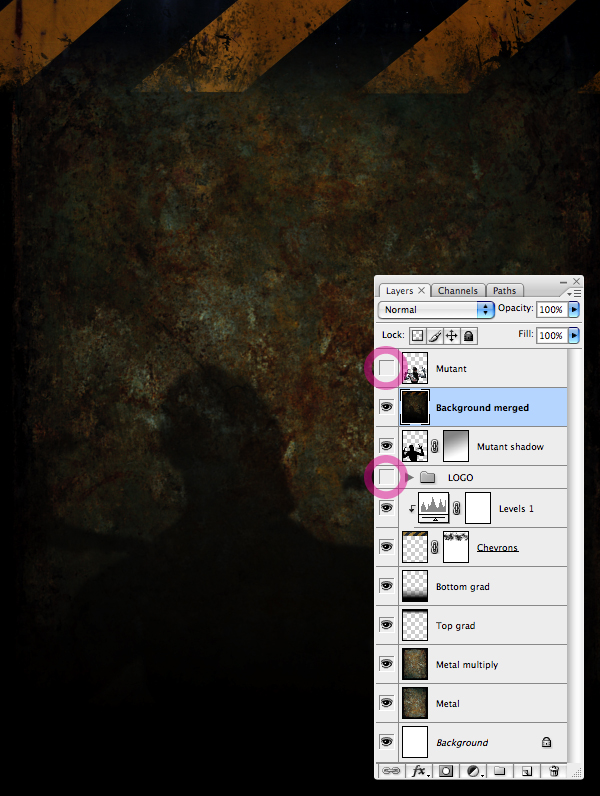Click the Layers palette vertical scrollbar

pyautogui.click(x=575, y=555)
